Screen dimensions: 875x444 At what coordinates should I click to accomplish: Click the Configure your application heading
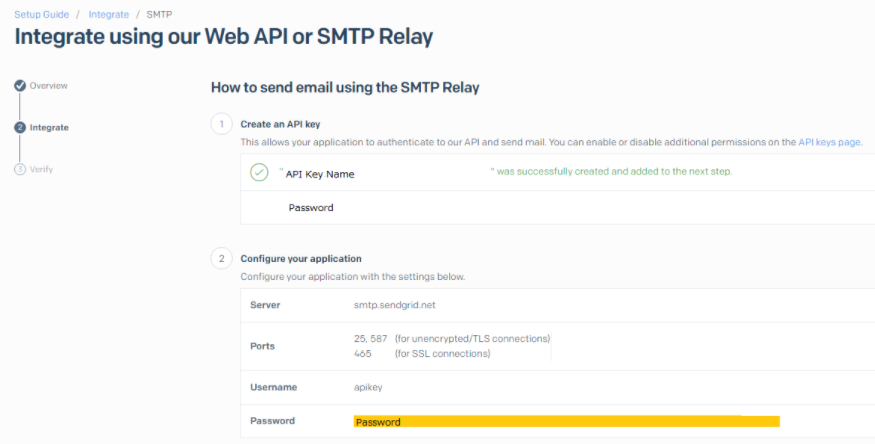(301, 259)
